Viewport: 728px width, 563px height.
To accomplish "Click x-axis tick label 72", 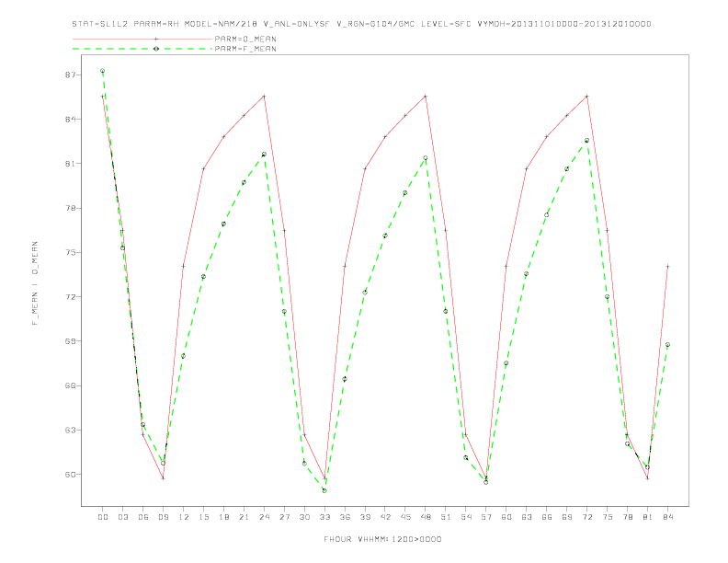I will point(586,517).
